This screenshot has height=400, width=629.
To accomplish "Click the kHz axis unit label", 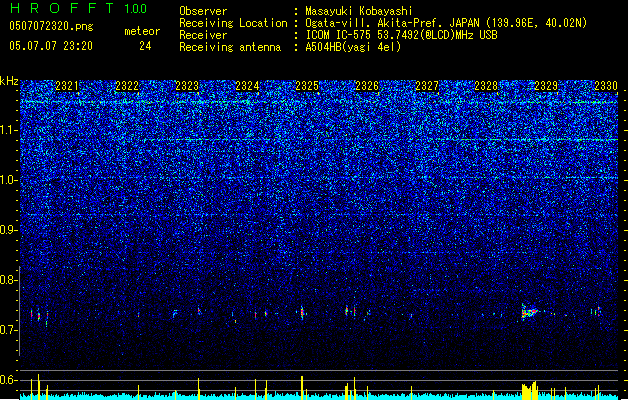I will (x=9, y=81).
